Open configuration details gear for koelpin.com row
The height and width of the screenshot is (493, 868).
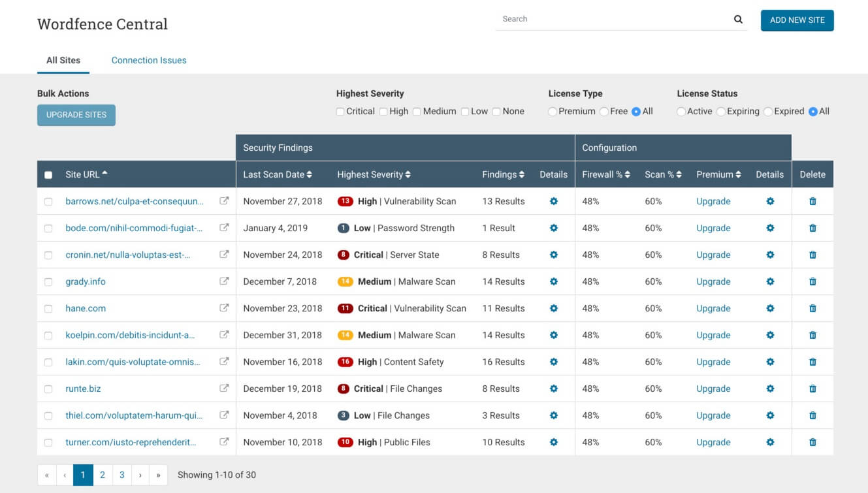coord(770,335)
